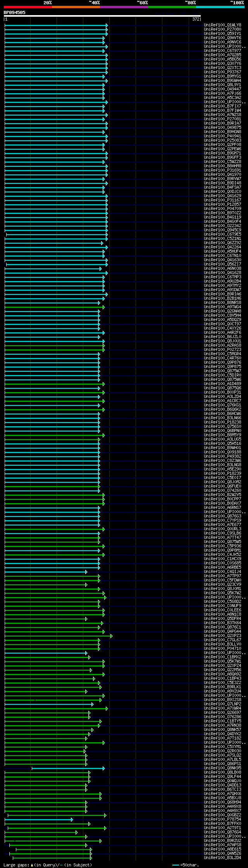Select the UniRef100_Q56ZI7 label
Viewport: 248px width, 868px height.
coord(222,264)
